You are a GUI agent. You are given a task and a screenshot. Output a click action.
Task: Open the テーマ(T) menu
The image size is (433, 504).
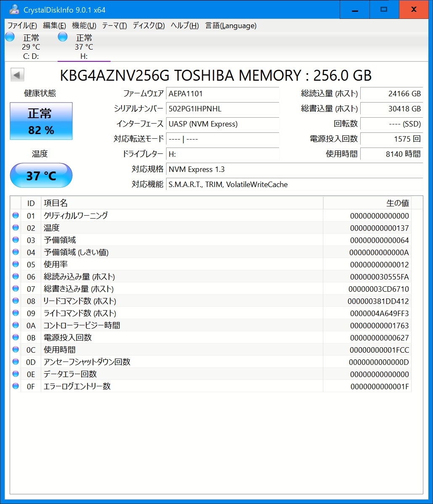pos(114,25)
